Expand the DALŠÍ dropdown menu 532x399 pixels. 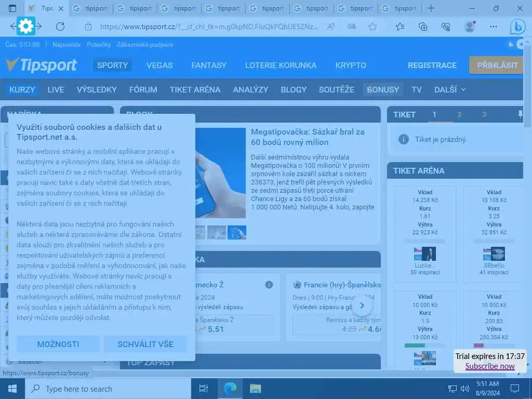450,89
